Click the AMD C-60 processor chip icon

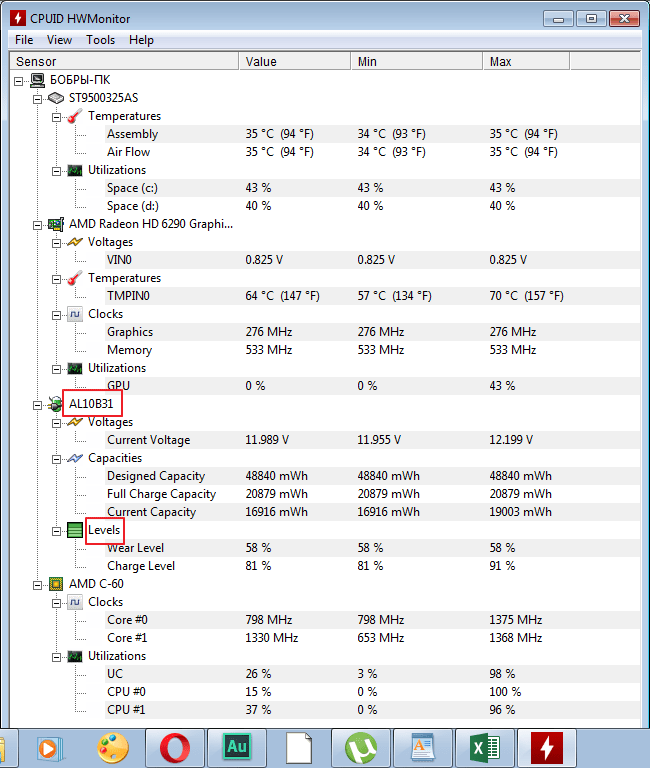[x=56, y=584]
